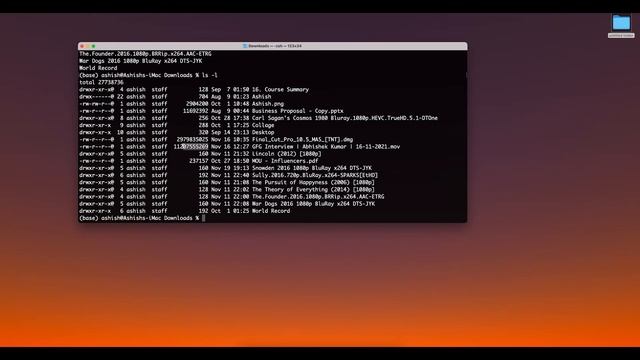Click the line 'total 27738736'
This screenshot has height=360, width=640.
101,82
